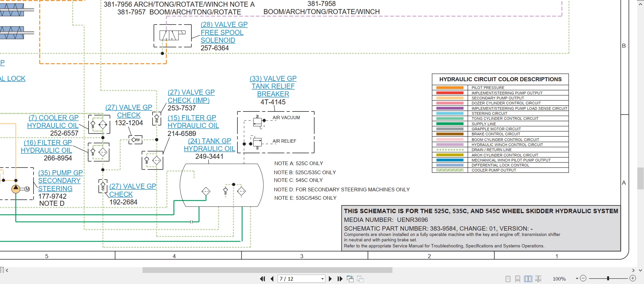Click the zoom slider handle
The height and width of the screenshot is (284, 644).
(608, 278)
